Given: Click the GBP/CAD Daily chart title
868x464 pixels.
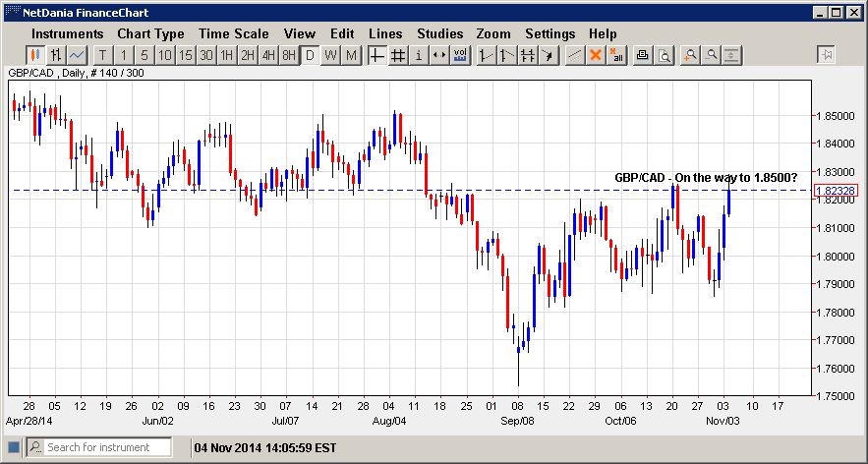Looking at the screenshot, I should point(76,73).
